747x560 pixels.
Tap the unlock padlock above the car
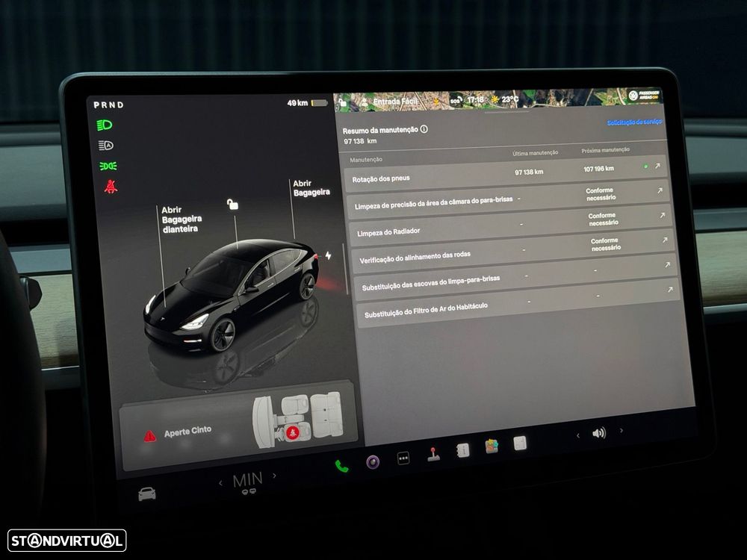(x=232, y=205)
